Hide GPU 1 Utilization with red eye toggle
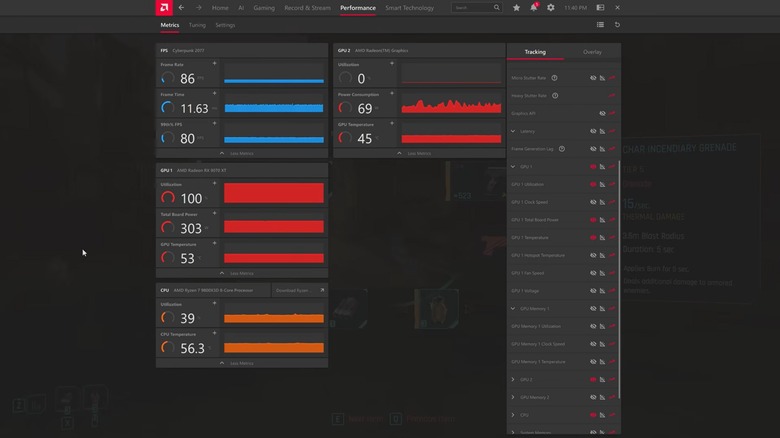The width and height of the screenshot is (780, 438). pos(593,184)
